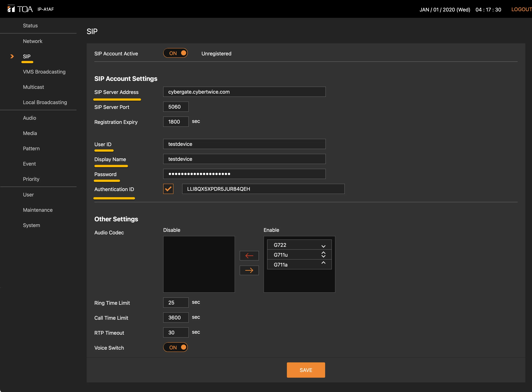Click left arrow to disable selected codec
532x392 pixels.
click(x=249, y=256)
